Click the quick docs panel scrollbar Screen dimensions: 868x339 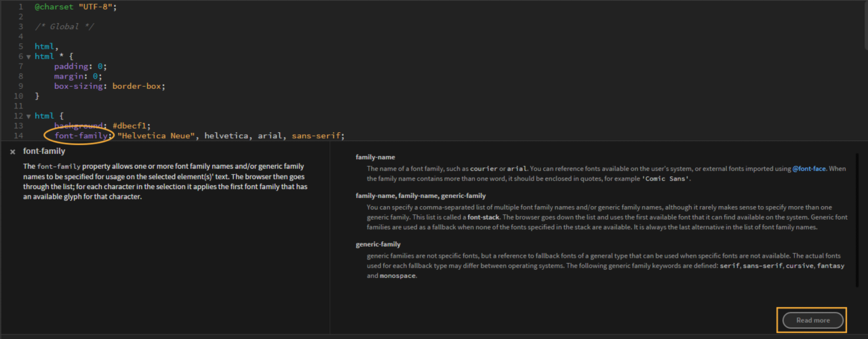(x=857, y=217)
